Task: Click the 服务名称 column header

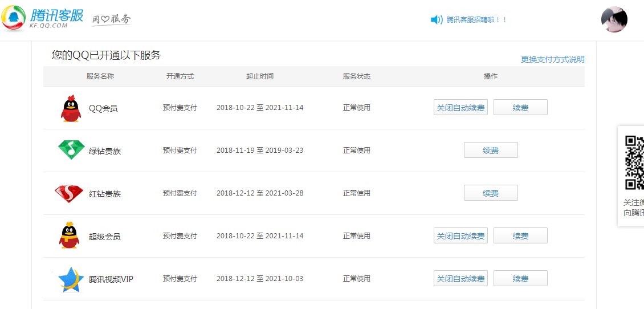Action: pyautogui.click(x=100, y=76)
